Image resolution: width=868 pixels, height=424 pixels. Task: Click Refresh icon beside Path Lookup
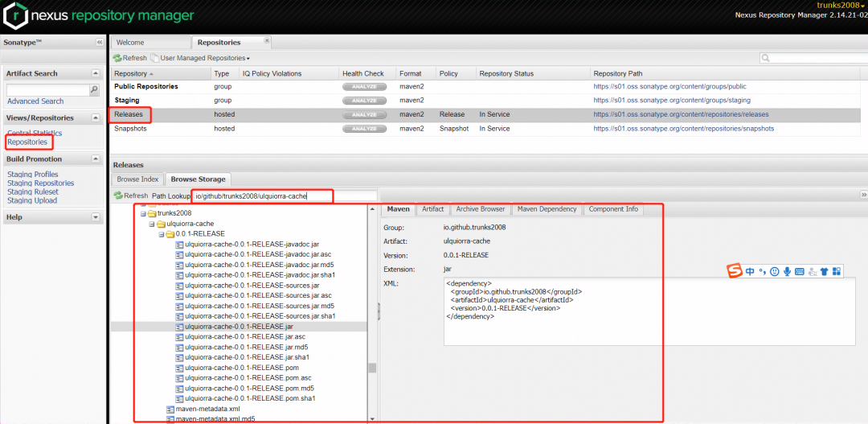[x=118, y=196]
